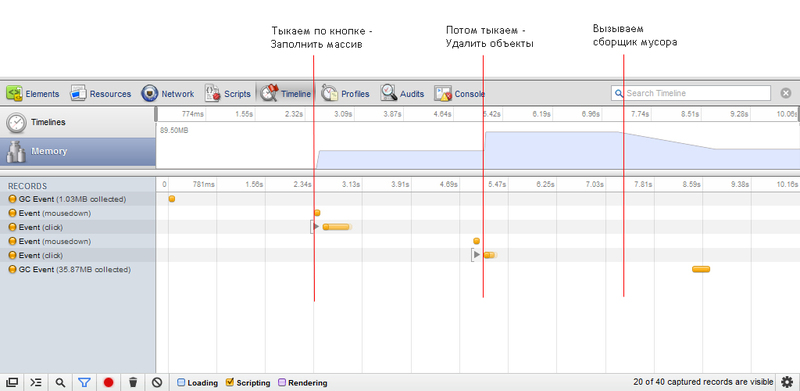
Task: Open the Elements panel
Action: pyautogui.click(x=33, y=94)
